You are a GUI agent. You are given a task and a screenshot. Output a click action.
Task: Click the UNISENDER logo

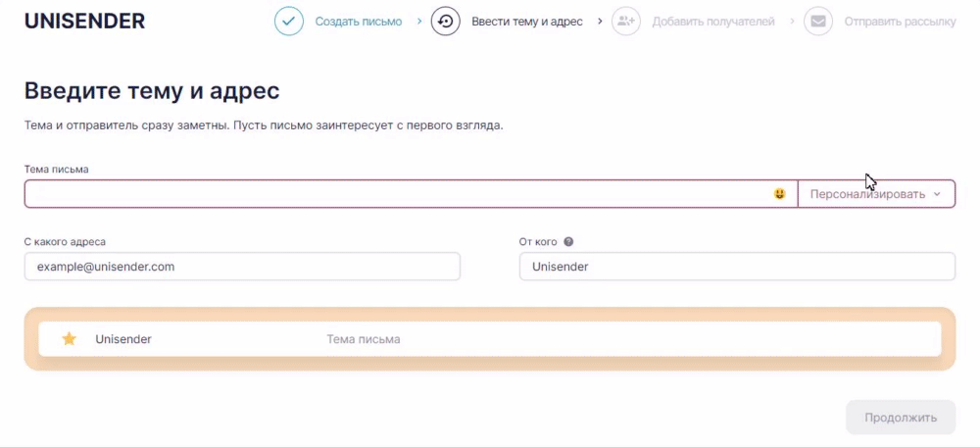(84, 22)
